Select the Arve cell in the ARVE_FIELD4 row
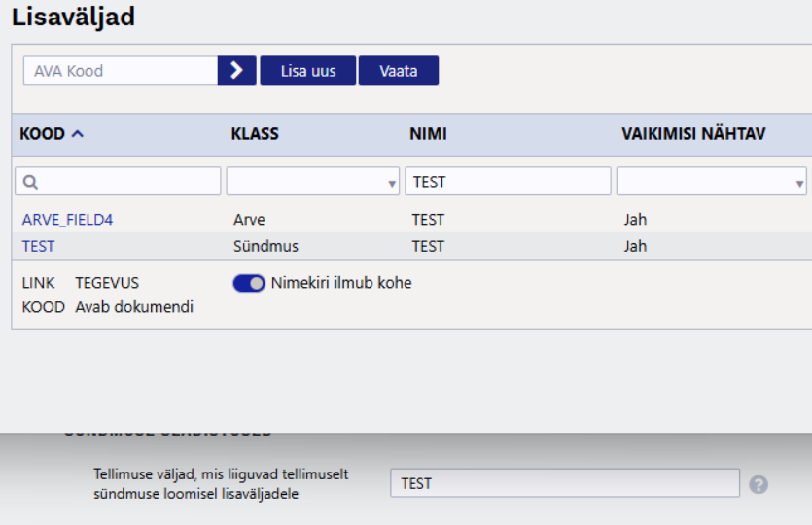This screenshot has height=525, width=812. pyautogui.click(x=249, y=220)
